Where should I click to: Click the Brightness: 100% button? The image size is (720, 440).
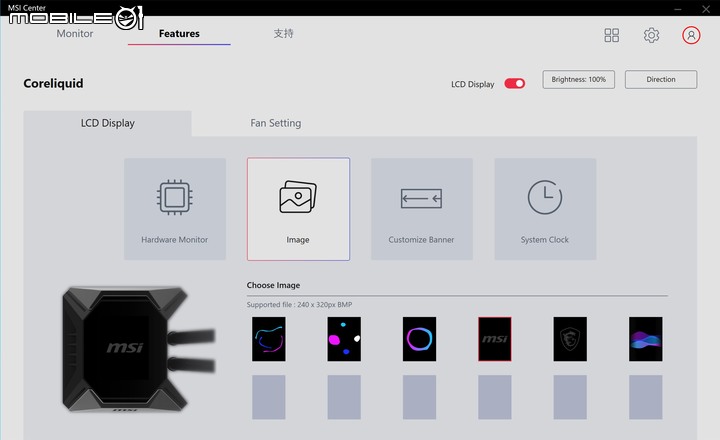coord(579,79)
